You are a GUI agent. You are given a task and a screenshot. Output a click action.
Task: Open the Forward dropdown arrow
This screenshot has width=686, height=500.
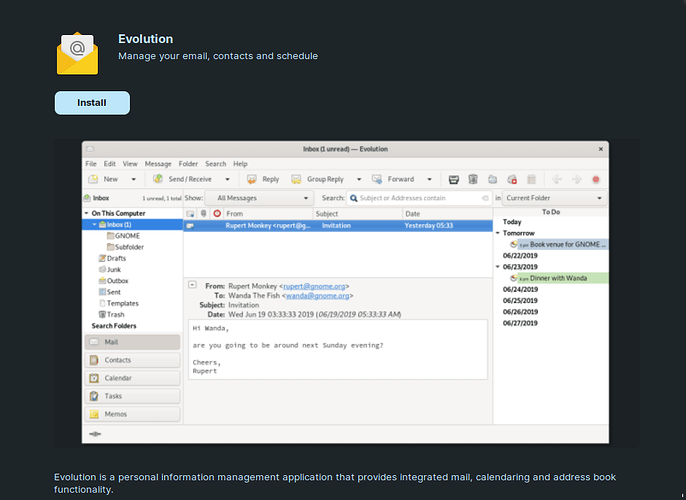pyautogui.click(x=430, y=179)
